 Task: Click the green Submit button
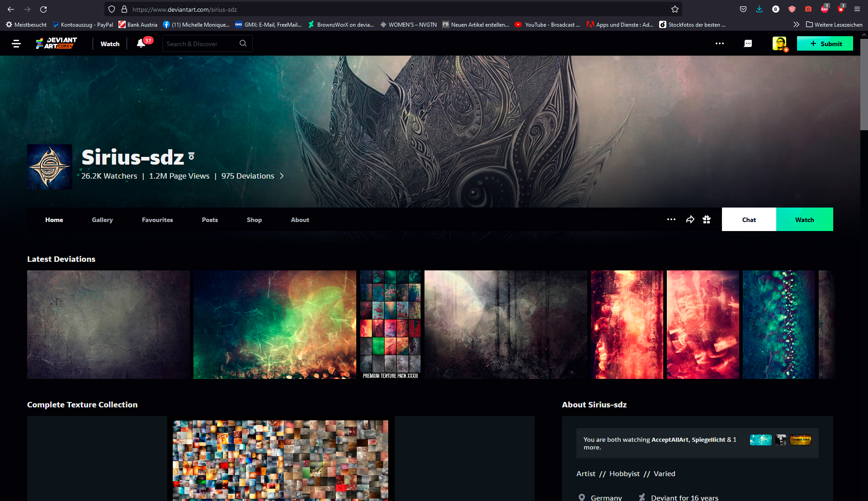825,44
